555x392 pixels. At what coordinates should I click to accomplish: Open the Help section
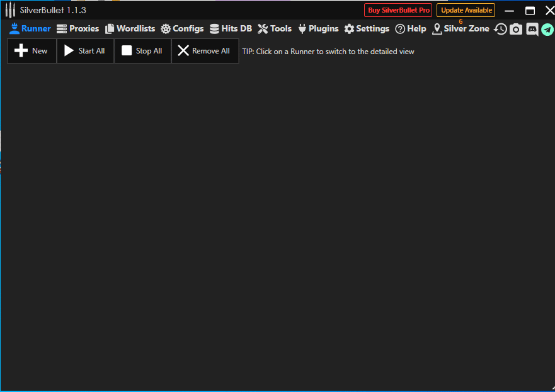[411, 29]
